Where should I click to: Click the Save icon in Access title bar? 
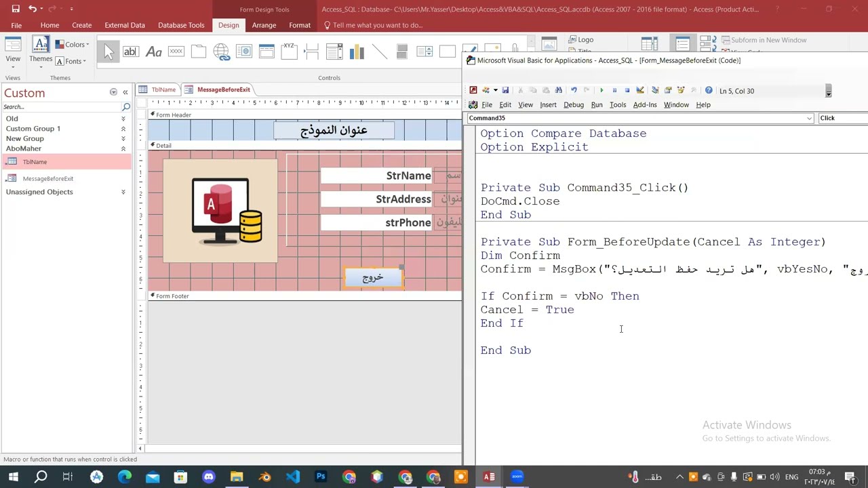click(16, 9)
